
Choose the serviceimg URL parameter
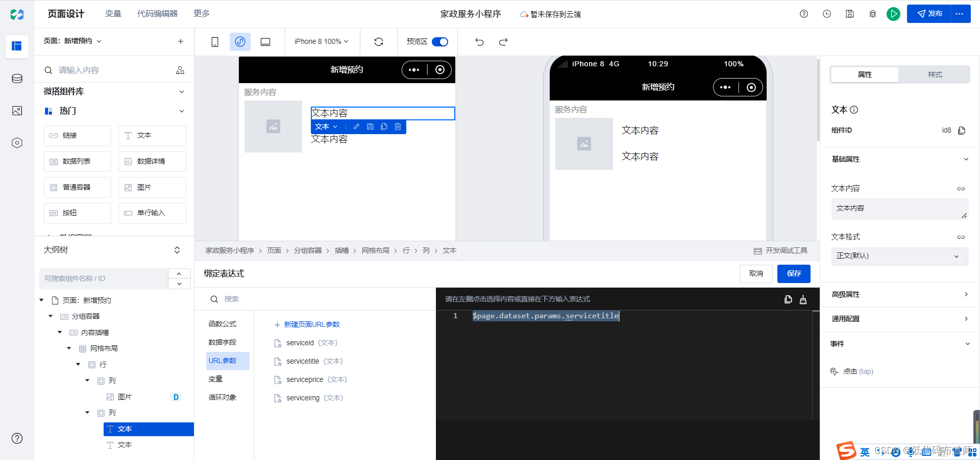[309, 398]
